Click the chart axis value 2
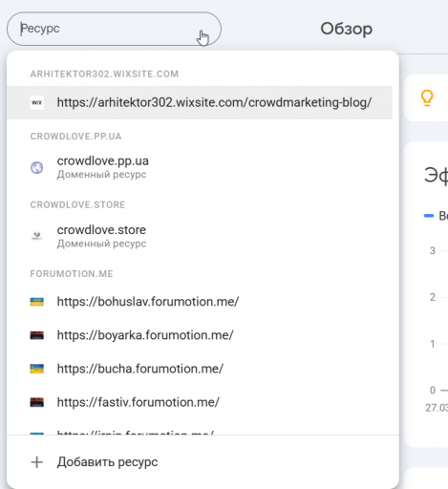Image resolution: width=448 pixels, height=489 pixels. [433, 297]
